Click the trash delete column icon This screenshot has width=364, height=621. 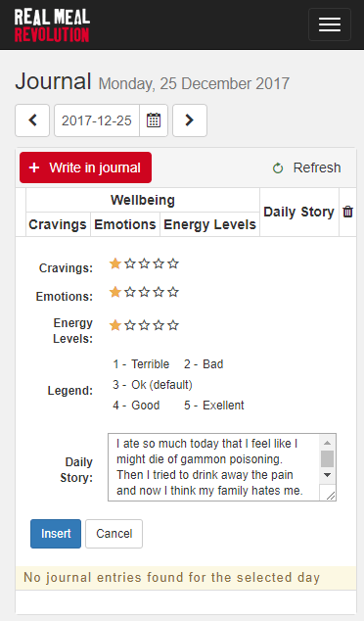[347, 212]
